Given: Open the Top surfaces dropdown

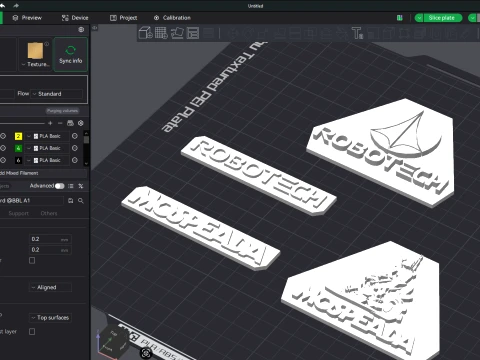Looking at the screenshot, I should (50, 318).
